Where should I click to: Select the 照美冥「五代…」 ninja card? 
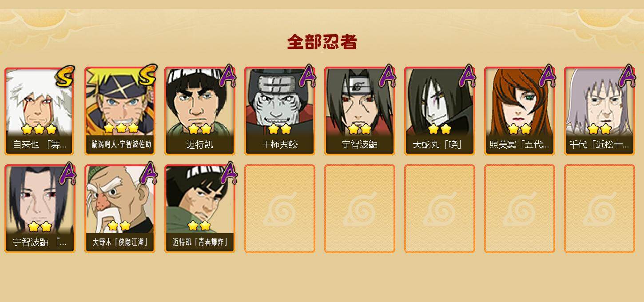click(520, 111)
